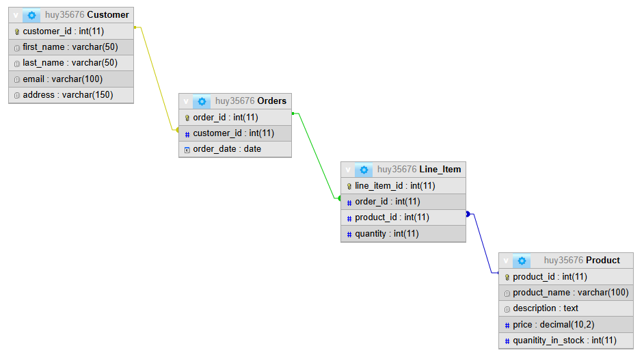Collapse the Customer table with the v arrow
644x359 pixels.
[x=16, y=16]
